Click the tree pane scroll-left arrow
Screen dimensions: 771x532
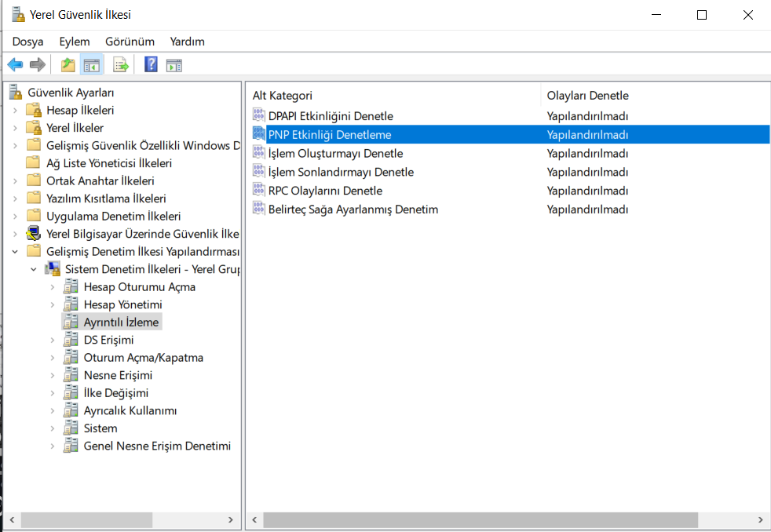tap(12, 519)
